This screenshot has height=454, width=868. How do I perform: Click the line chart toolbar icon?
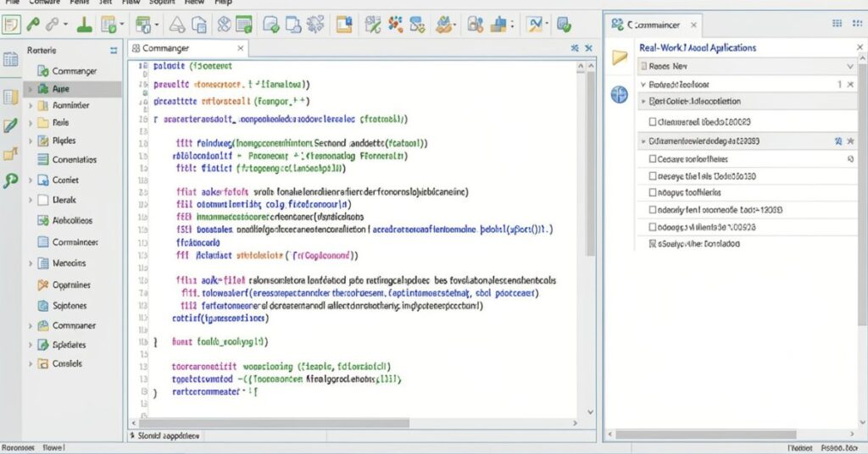(536, 25)
